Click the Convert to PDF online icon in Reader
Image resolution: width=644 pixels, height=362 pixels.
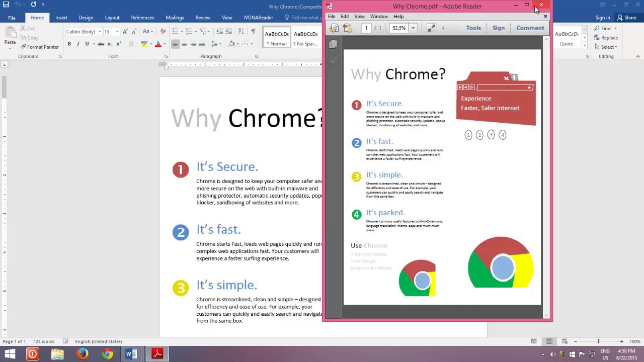[x=334, y=28]
